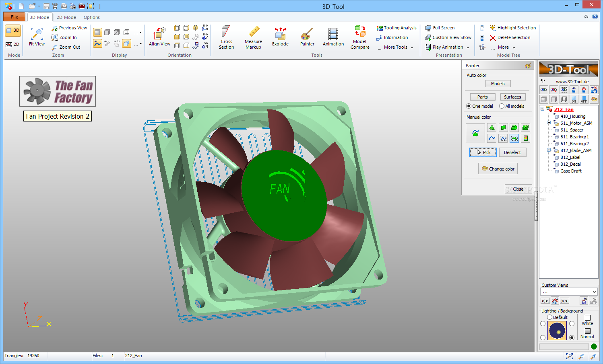The width and height of the screenshot is (603, 364).
Task: Toggle edge curves display toggle in ribbon
Action: tap(97, 43)
